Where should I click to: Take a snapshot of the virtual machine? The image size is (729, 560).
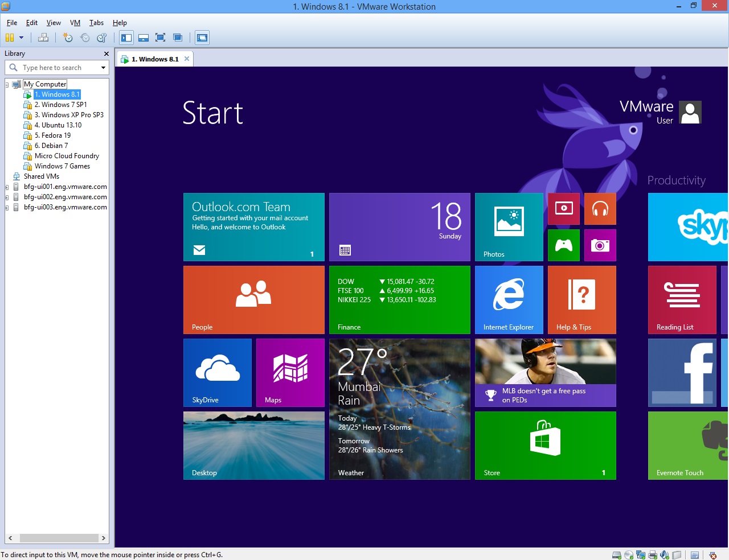tap(68, 38)
